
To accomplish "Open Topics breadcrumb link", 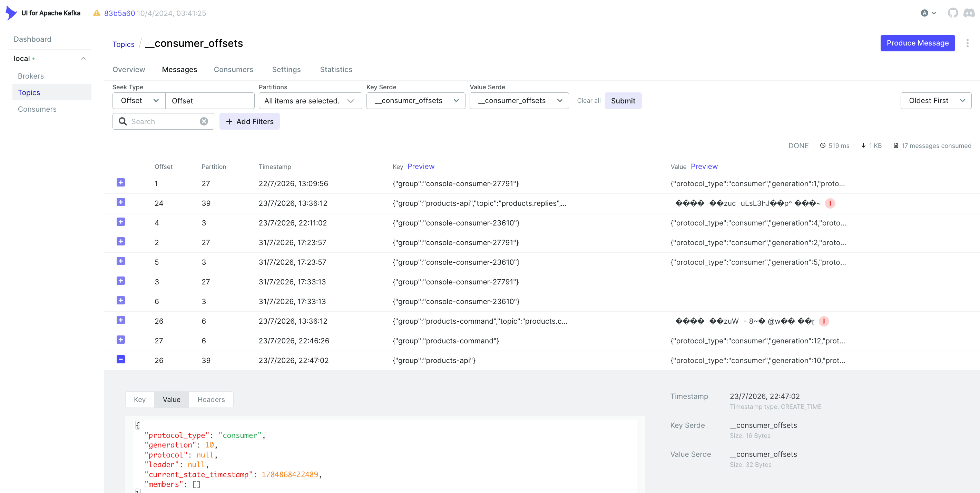I will [123, 44].
